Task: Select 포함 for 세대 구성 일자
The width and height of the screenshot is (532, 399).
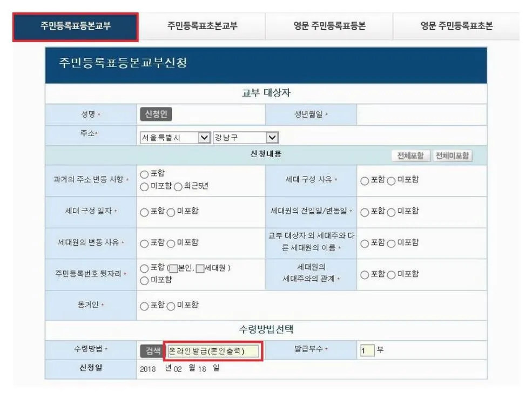Action: (x=144, y=212)
